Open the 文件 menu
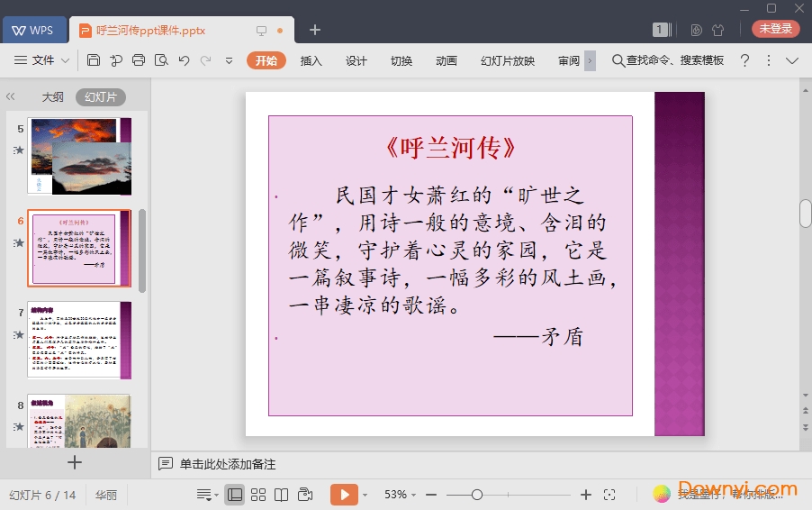This screenshot has height=510, width=812. tap(43, 60)
